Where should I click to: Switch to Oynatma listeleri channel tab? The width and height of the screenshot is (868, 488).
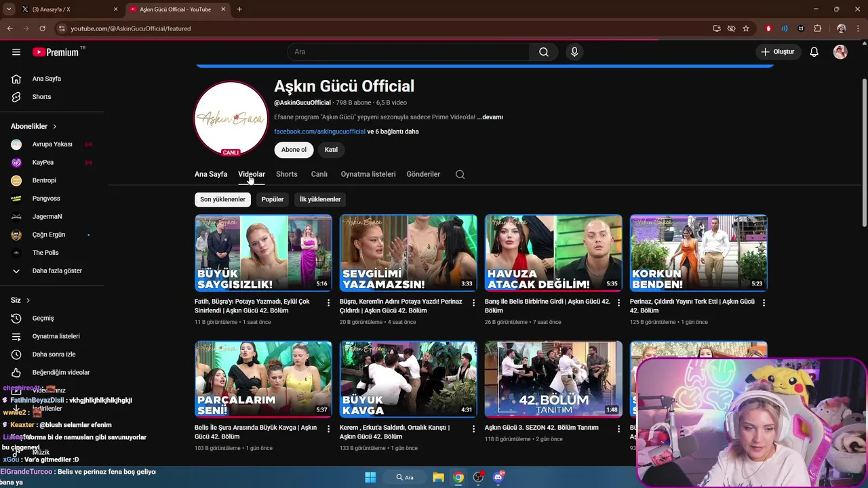coord(368,174)
